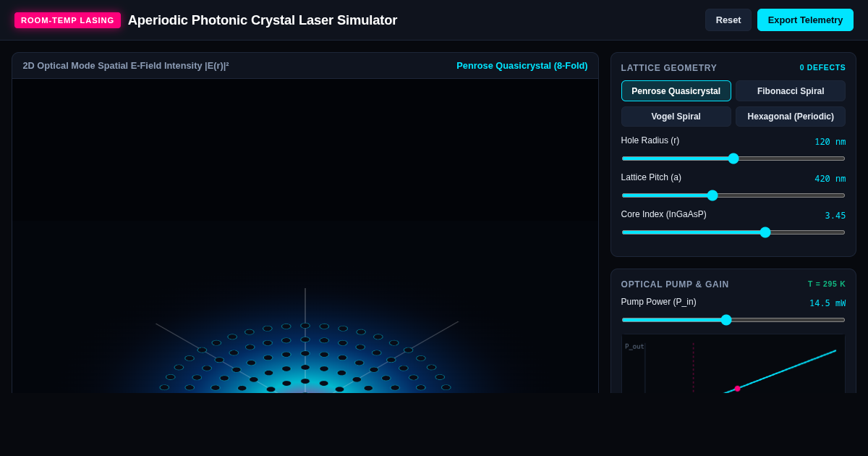868x456 pixels.
Task: Click the 'T = 295 K' temperature readout
Action: (827, 284)
